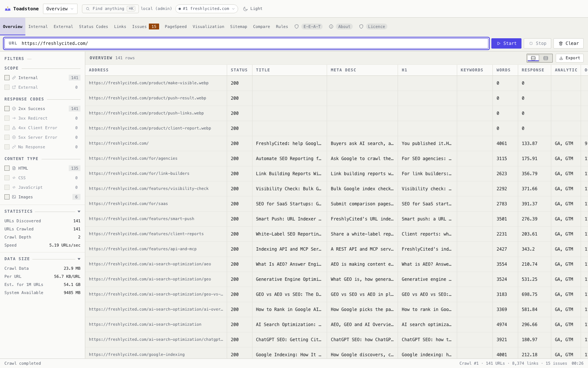Click the E-E-A-T shield icon
Viewport: 588px width, 368px height.
click(x=297, y=26)
